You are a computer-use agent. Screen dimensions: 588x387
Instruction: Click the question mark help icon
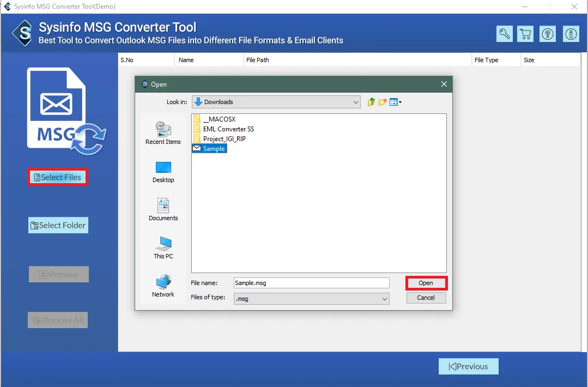coord(548,34)
